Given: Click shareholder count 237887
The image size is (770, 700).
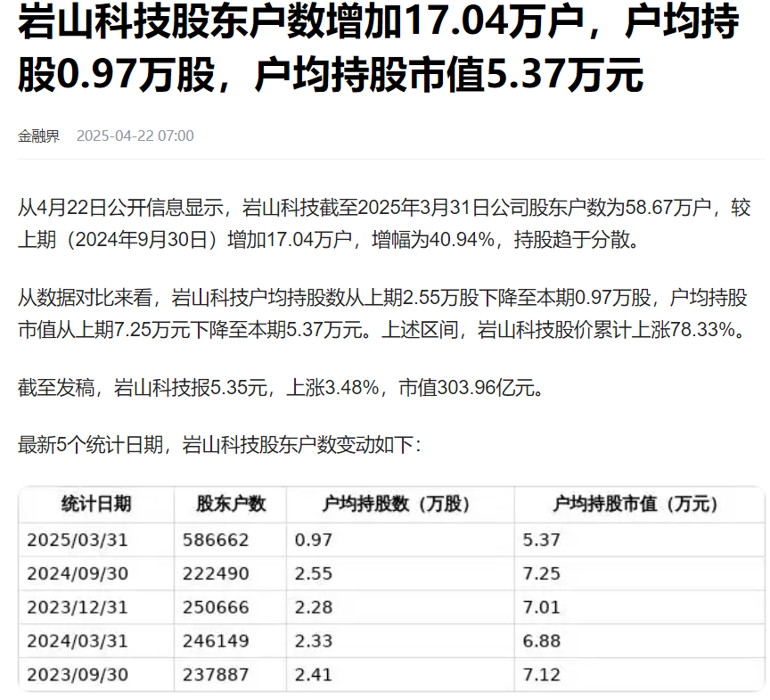Looking at the screenshot, I should coord(216,675).
